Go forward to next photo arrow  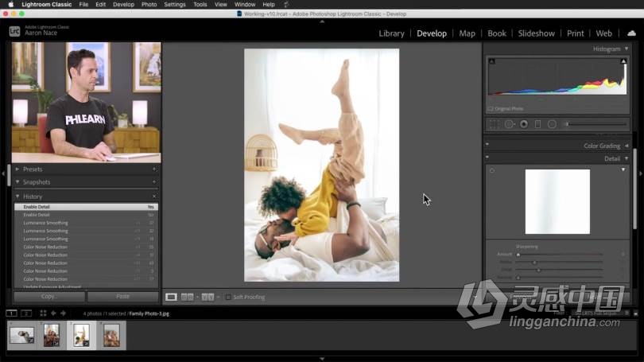coord(63,313)
